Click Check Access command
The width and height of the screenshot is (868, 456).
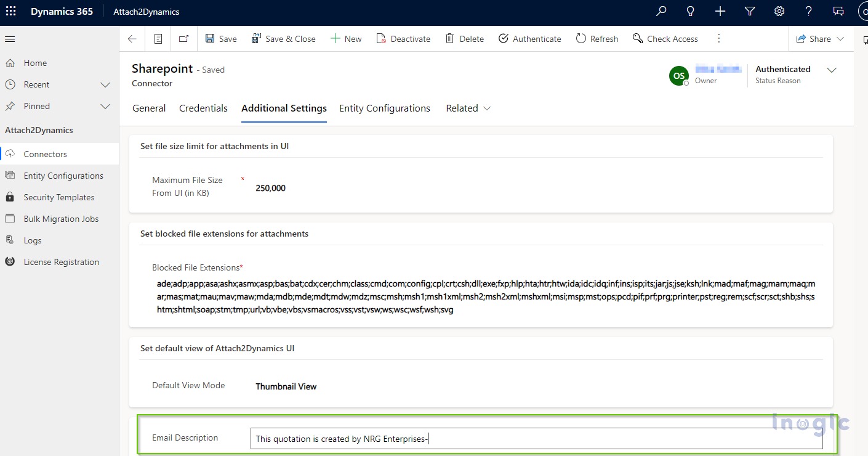[665, 39]
